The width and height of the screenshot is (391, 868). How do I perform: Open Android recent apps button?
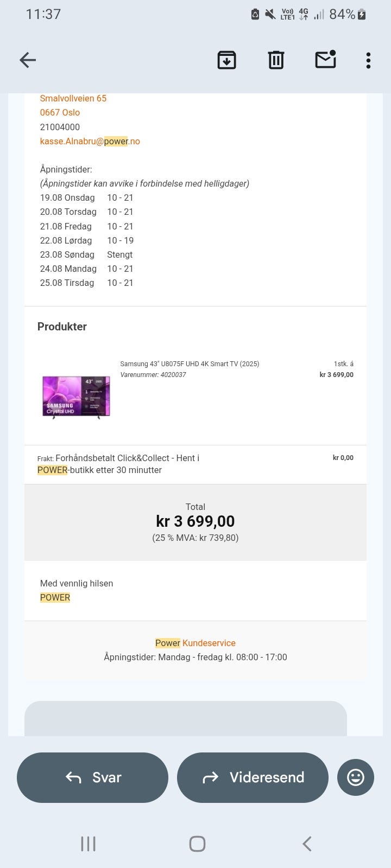[x=88, y=844]
